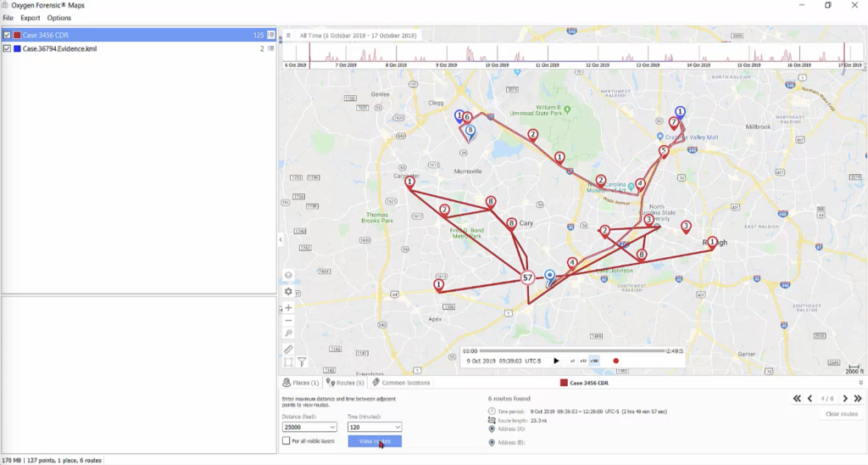The width and height of the screenshot is (868, 465).
Task: Open the map filter funnel icon
Action: 301,362
